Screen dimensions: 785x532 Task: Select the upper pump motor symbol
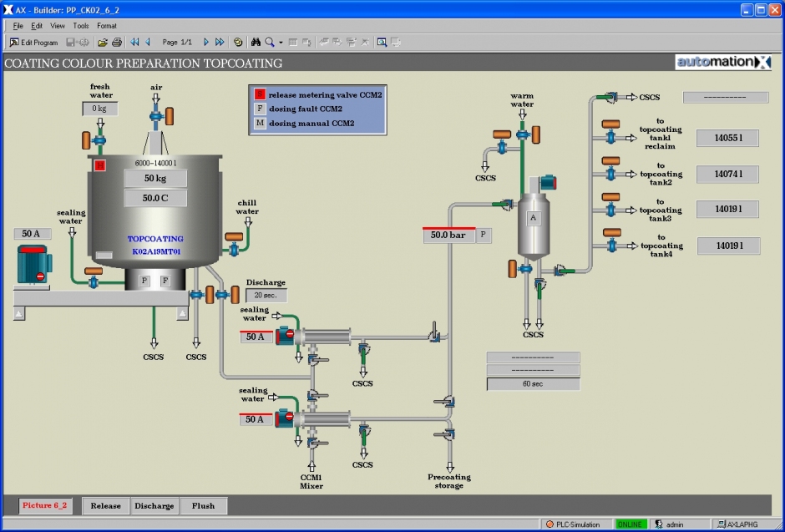click(x=286, y=336)
